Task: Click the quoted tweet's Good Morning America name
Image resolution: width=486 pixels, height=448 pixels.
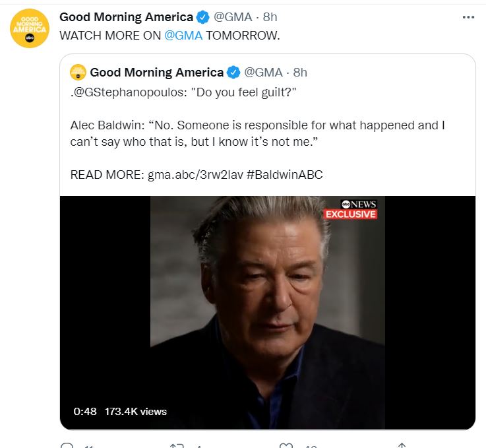Action: click(x=156, y=72)
